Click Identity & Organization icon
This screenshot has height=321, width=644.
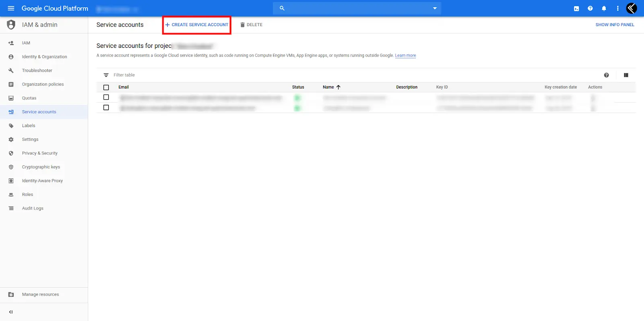(11, 57)
